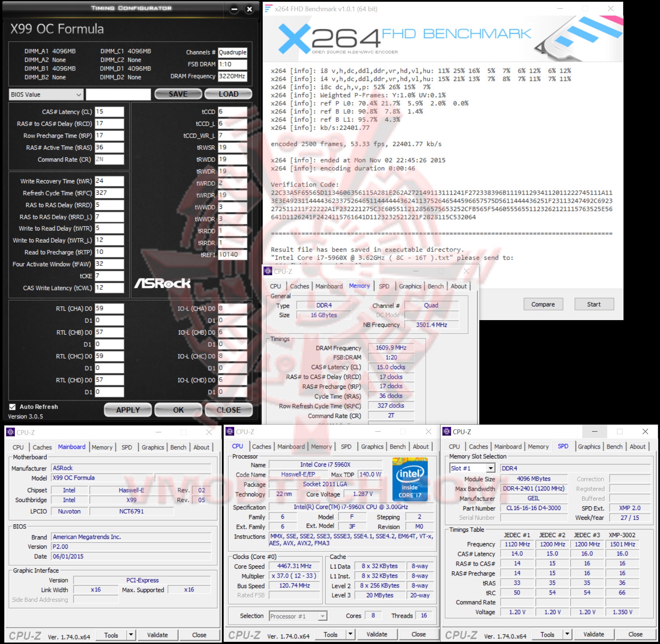660x644 pixels.
Task: Close Timing Configurator using the X icon
Action: pos(249,9)
